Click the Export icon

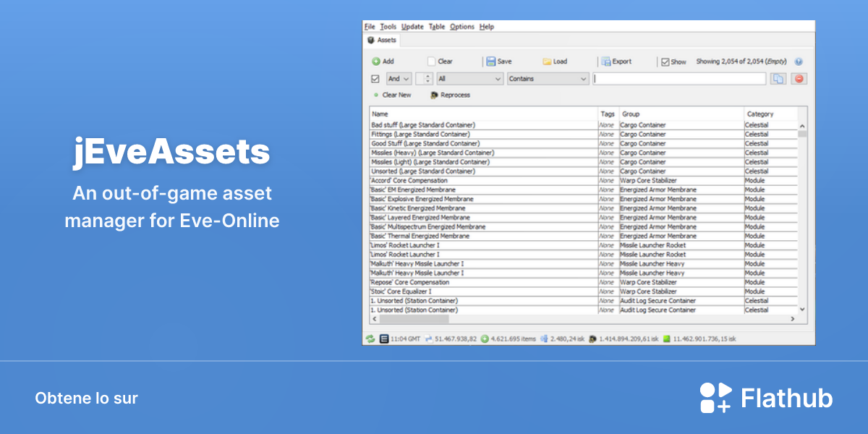[606, 61]
